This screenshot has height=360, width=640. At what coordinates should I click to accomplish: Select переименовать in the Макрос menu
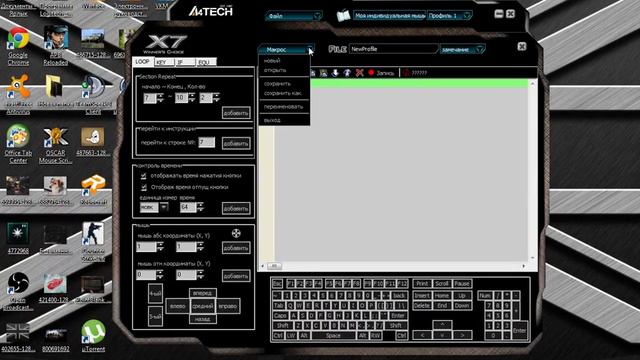[283, 107]
